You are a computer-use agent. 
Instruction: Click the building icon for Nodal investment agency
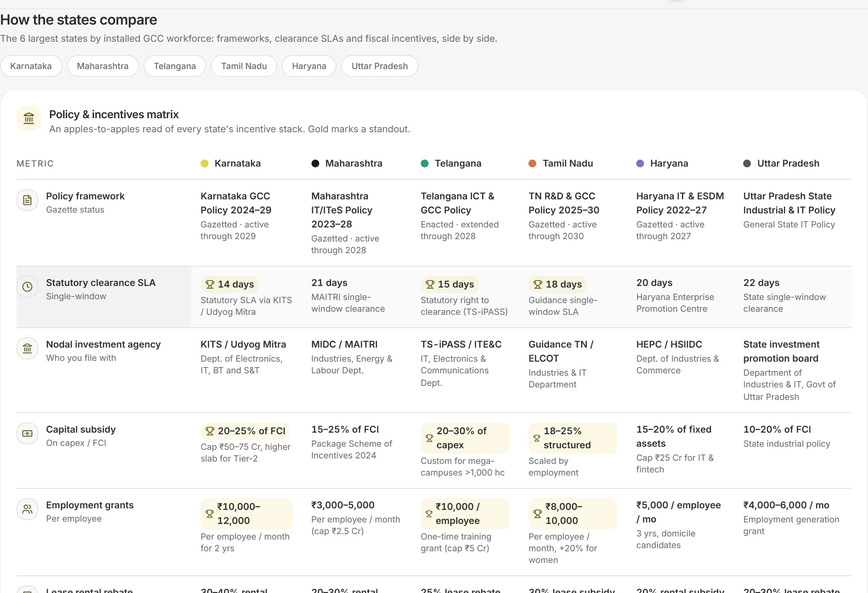(27, 349)
